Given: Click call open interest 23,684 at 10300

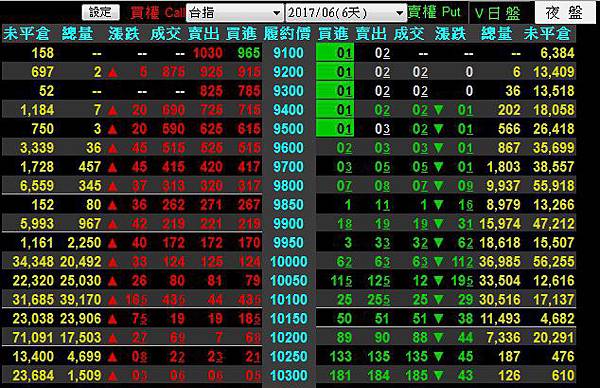Looking at the screenshot, I should coord(33,376).
